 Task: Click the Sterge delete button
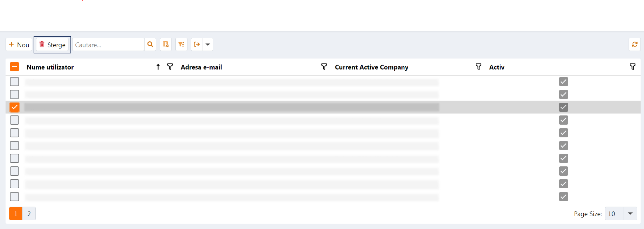tap(52, 45)
